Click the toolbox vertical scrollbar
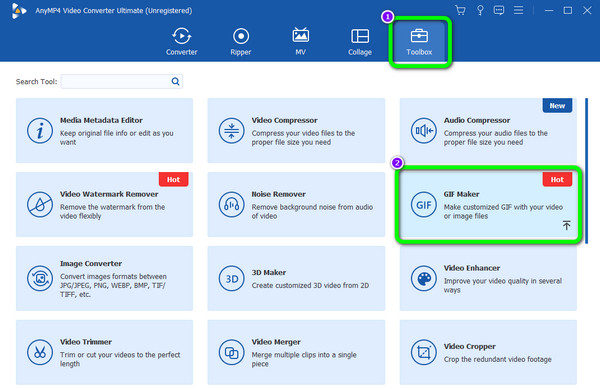The width and height of the screenshot is (600, 390). [586, 170]
